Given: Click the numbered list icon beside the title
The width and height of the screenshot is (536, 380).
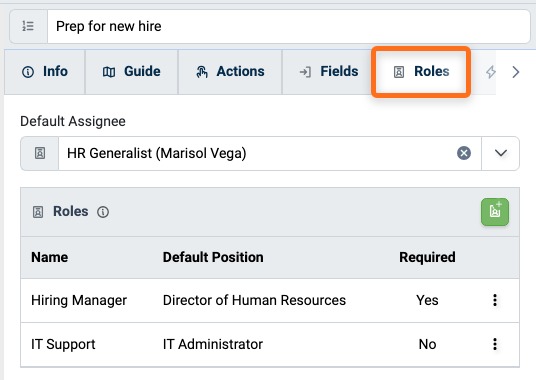Looking at the screenshot, I should 28,26.
